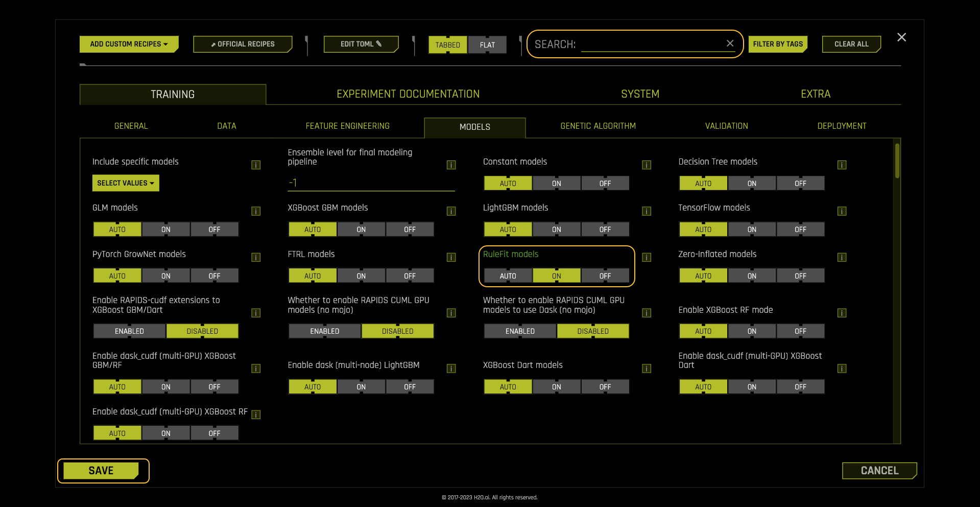
Task: Switch layout to Flat view
Action: pos(487,45)
